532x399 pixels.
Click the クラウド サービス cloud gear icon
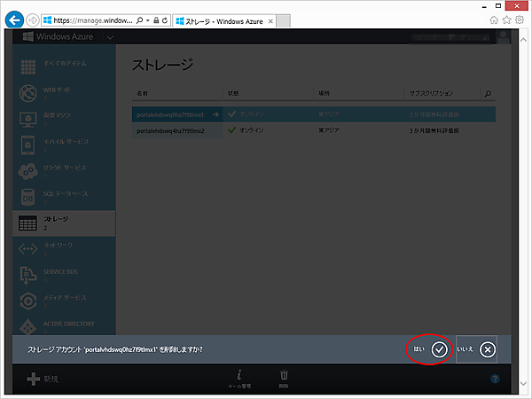click(28, 171)
